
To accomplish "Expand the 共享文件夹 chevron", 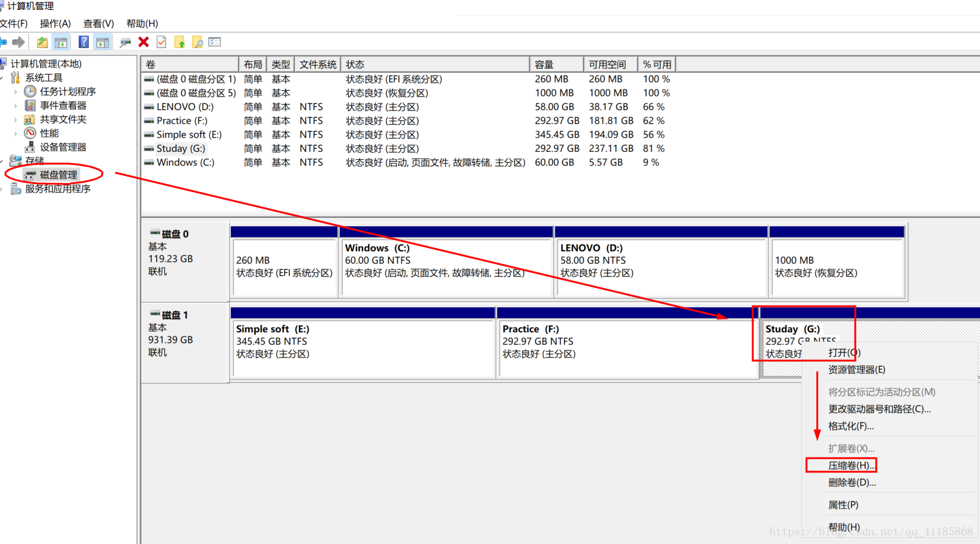I will pyautogui.click(x=15, y=119).
